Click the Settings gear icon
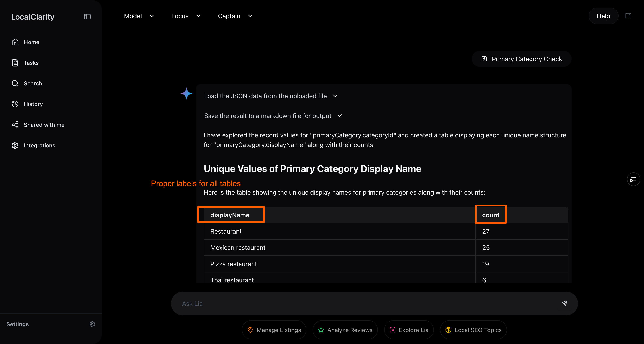 tap(92, 324)
